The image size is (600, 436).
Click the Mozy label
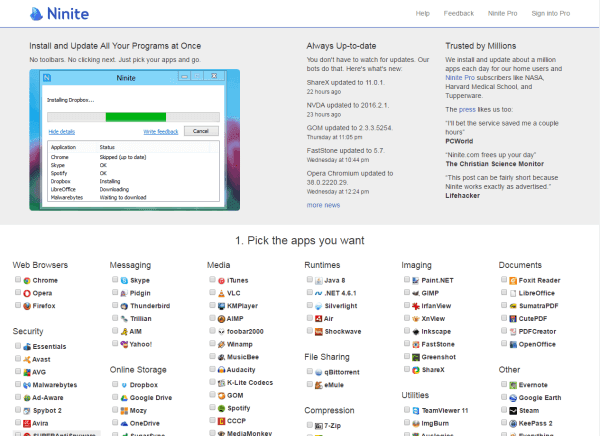coord(138,411)
